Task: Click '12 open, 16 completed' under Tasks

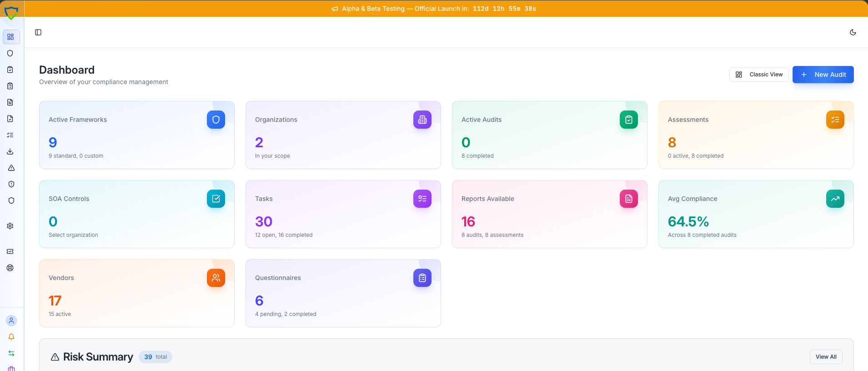Action: tap(284, 235)
